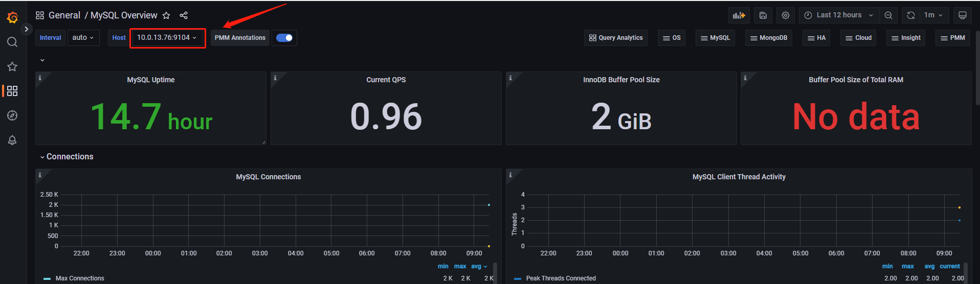This screenshot has height=284, width=980.
Task: Open the Host 10.0.13.76:9104 dropdown
Action: (167, 38)
